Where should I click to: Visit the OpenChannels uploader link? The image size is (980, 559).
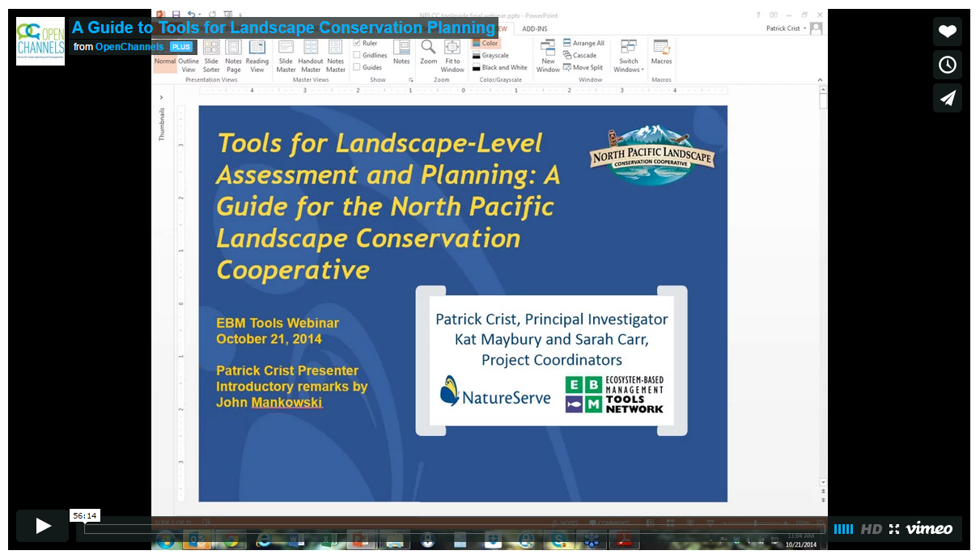coord(129,47)
